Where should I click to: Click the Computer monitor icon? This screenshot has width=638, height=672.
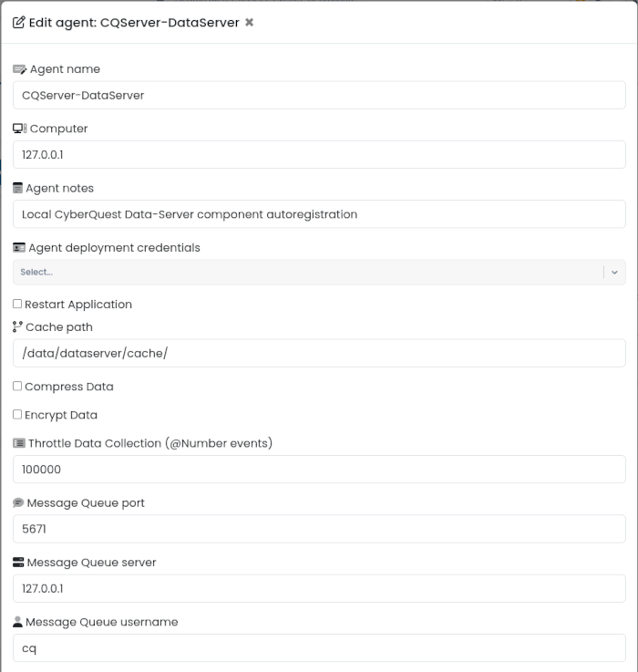point(20,129)
